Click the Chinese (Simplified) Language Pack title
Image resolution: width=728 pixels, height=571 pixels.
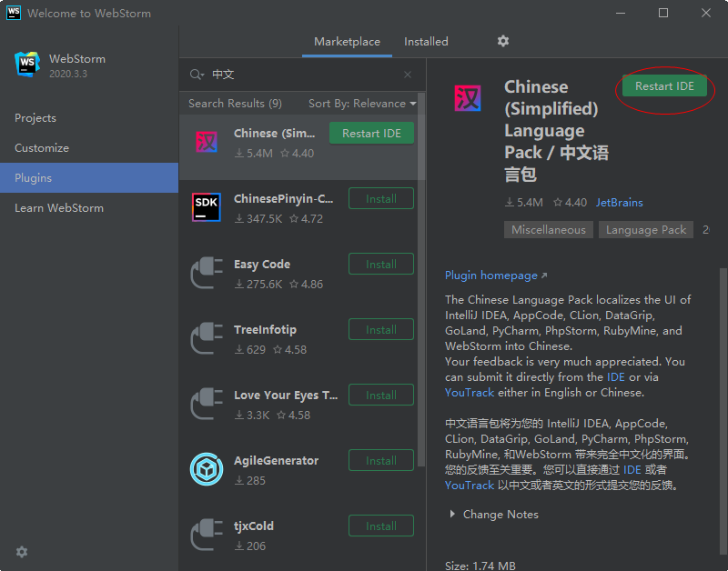(556, 130)
